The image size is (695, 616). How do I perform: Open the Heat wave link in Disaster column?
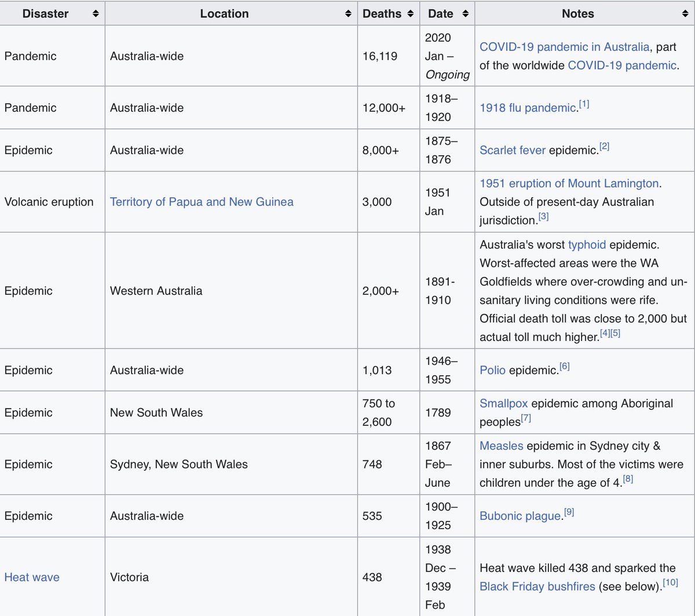pyautogui.click(x=32, y=577)
